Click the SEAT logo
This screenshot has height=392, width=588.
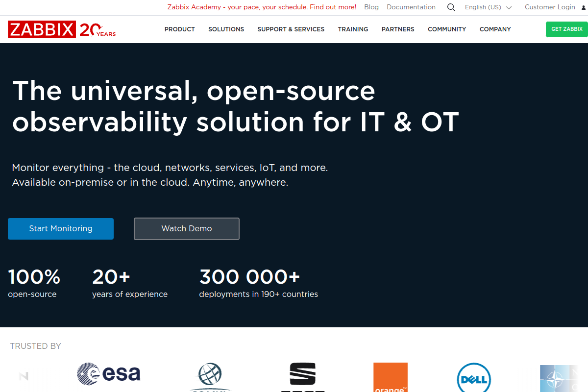303,377
